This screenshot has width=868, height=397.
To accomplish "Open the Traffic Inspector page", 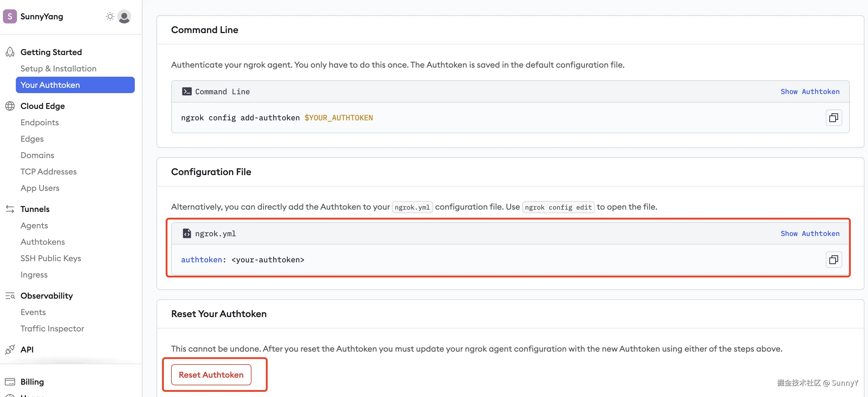I will (52, 328).
